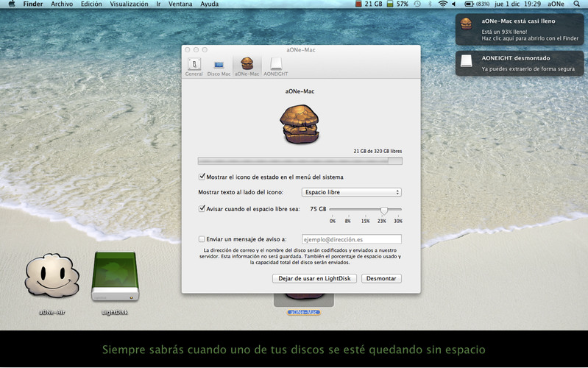Open the Ir menu
This screenshot has height=368, width=588.
click(158, 4)
